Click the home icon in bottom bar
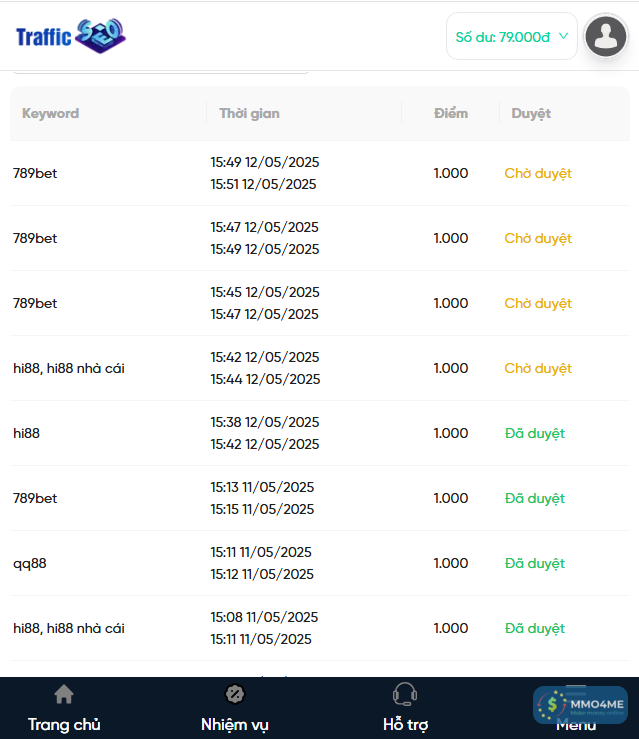 click(64, 694)
